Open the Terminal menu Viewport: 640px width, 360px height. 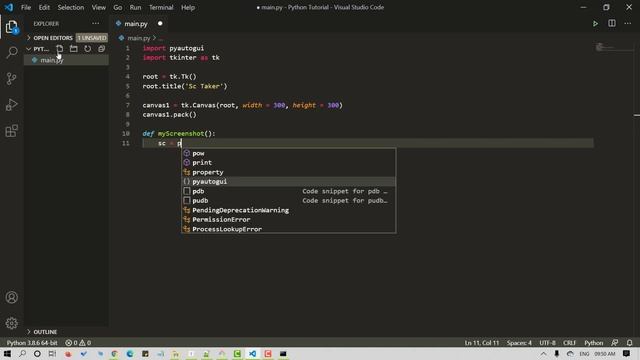coord(161,7)
